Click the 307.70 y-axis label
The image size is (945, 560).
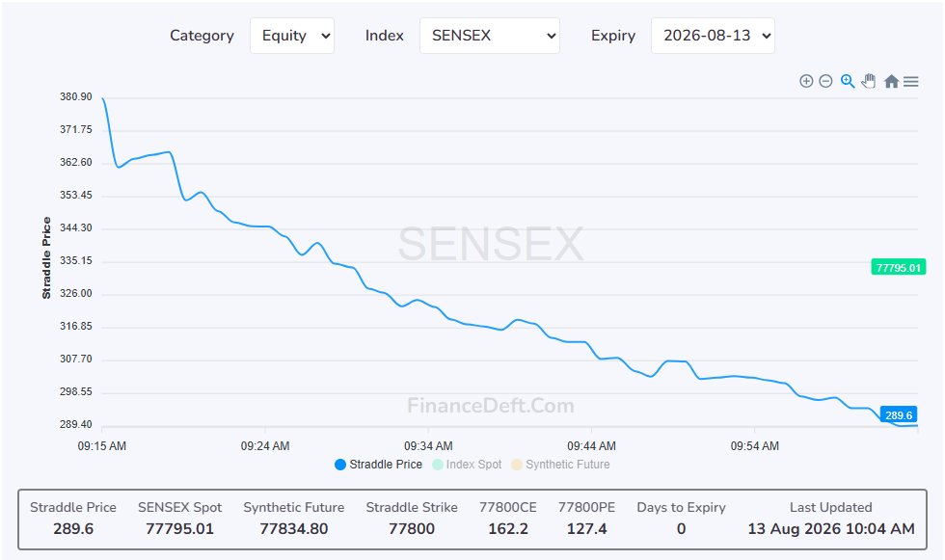click(76, 359)
